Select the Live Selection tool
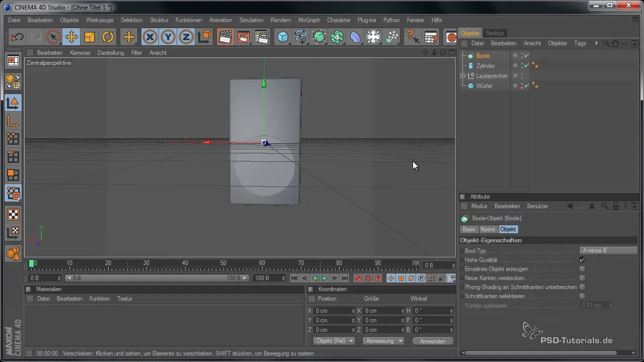The height and width of the screenshot is (362, 644). tap(53, 37)
